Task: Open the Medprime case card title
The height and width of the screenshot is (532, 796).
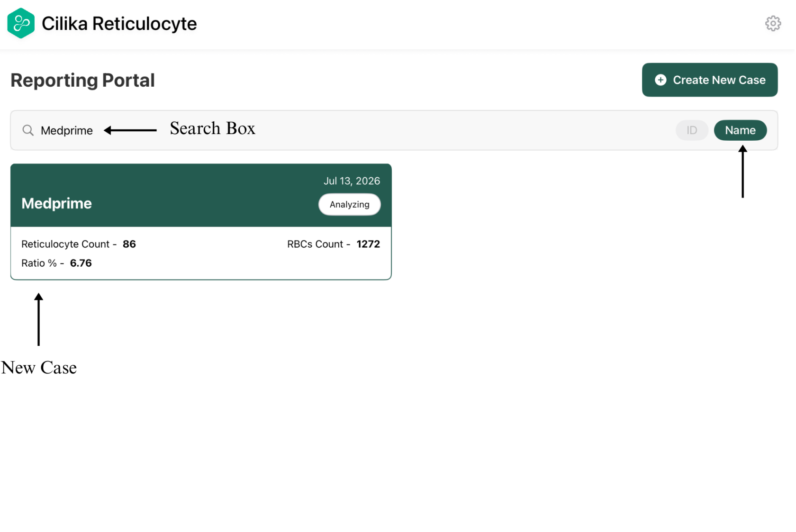Action: [x=56, y=204]
